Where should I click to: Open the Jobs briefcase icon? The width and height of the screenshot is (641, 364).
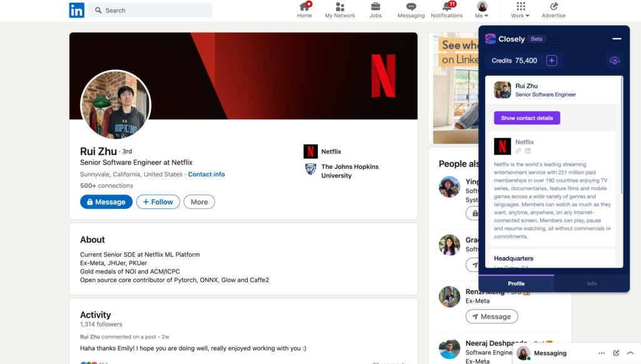pos(376,7)
